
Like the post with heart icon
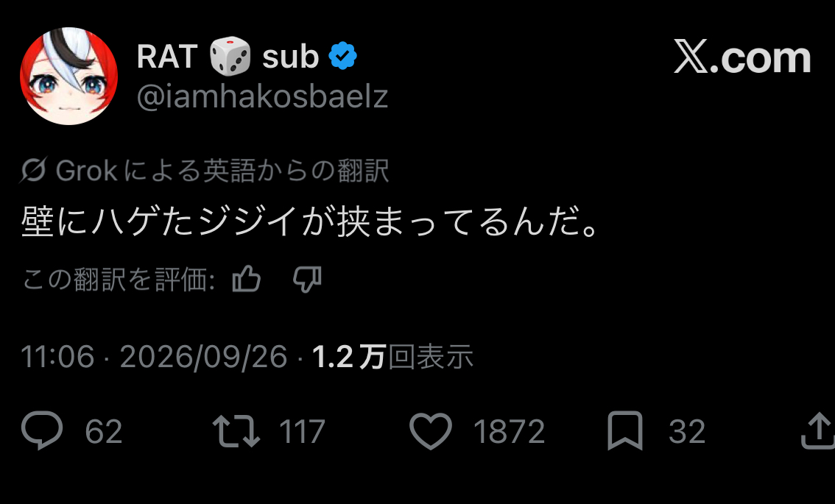pos(431,431)
